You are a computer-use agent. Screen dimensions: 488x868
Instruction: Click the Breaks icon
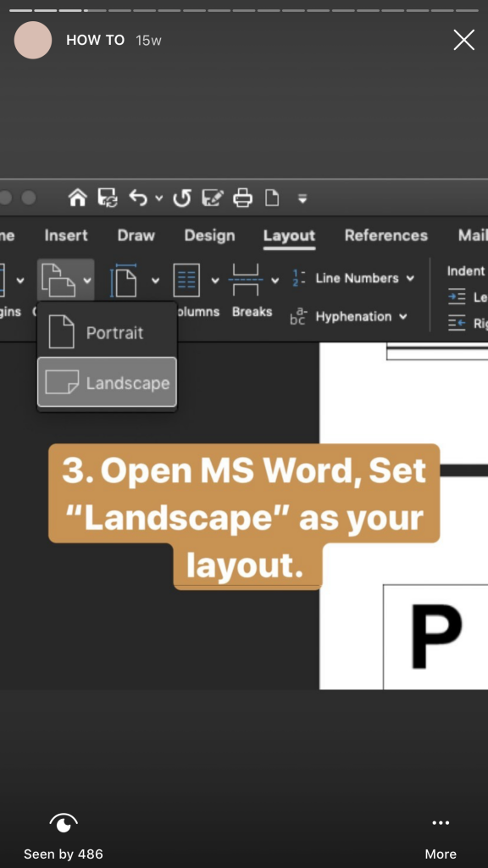(244, 280)
